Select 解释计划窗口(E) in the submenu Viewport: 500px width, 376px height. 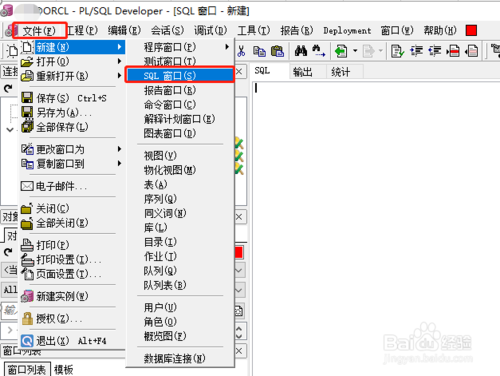(180, 119)
